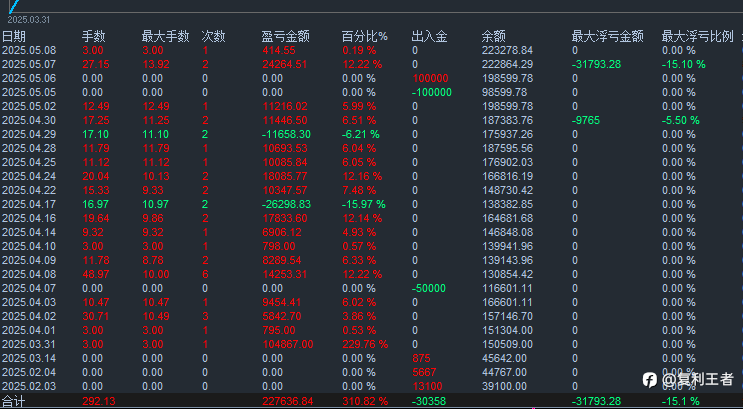Click total profit 227636.84
The width and height of the screenshot is (743, 409).
point(288,401)
